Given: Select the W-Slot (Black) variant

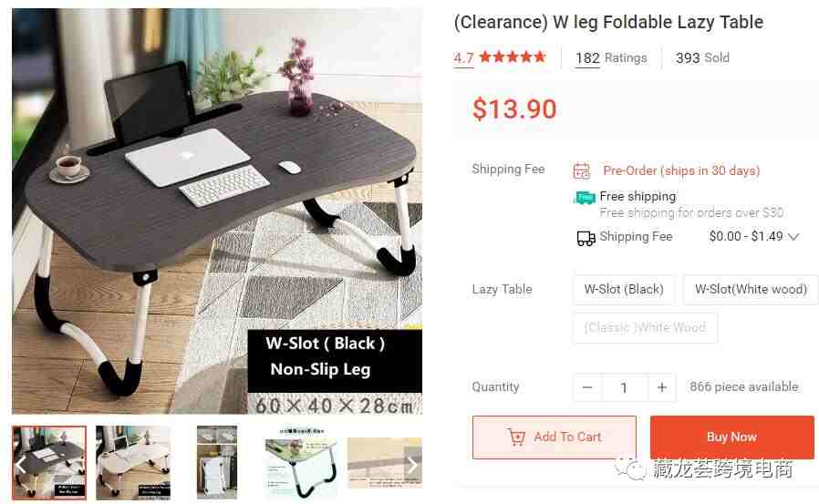Looking at the screenshot, I should (x=624, y=289).
